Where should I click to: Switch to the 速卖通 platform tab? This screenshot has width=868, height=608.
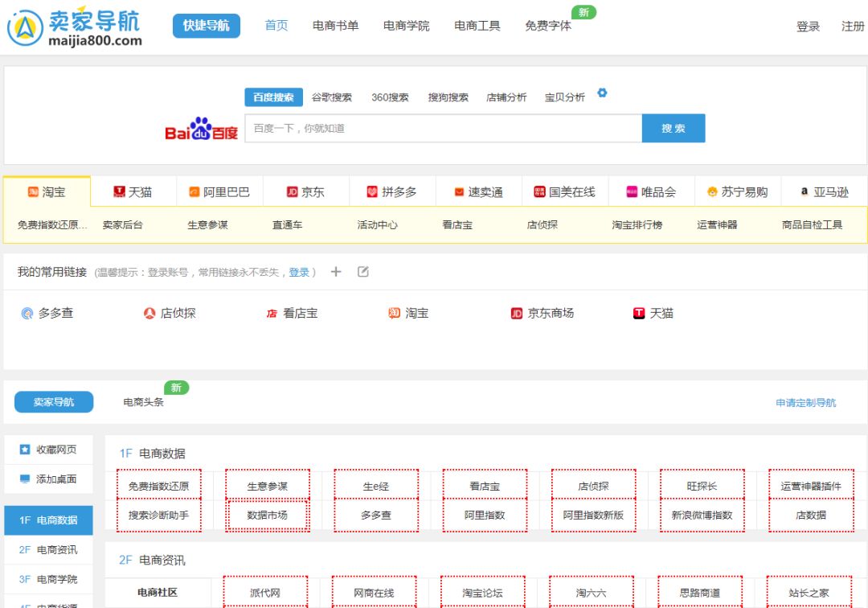[479, 191]
